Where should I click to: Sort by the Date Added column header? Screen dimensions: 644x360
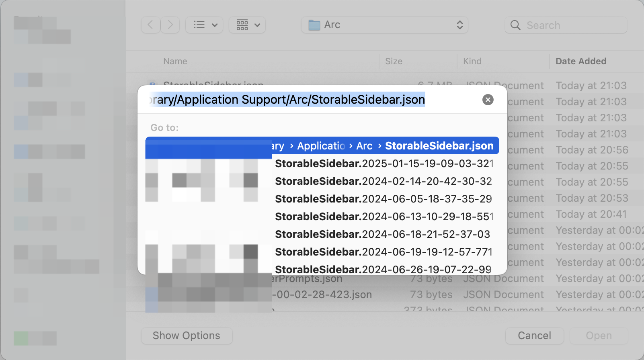pos(581,61)
